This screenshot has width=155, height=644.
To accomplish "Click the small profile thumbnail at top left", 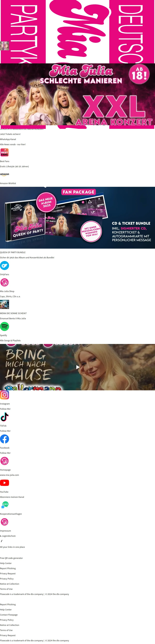I will (5, 46).
